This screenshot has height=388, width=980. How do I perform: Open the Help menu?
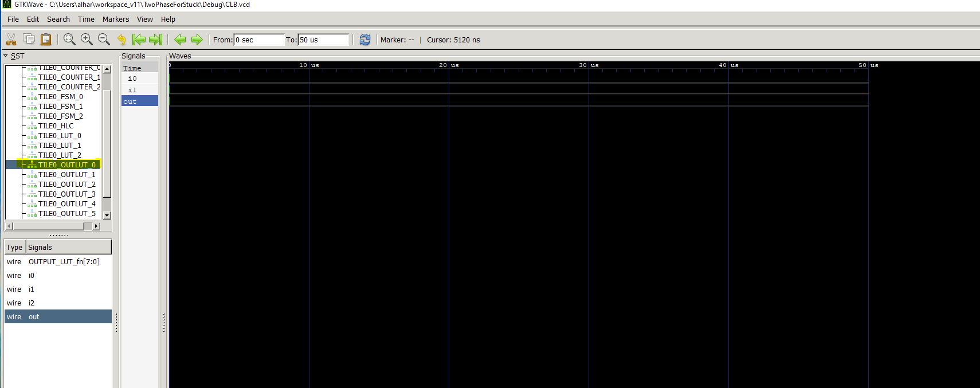[168, 19]
